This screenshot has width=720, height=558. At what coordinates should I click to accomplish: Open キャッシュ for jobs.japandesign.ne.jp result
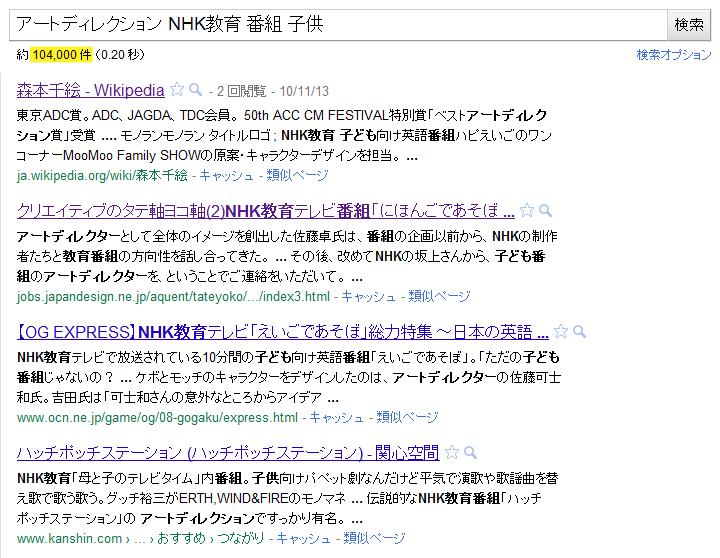pos(368,296)
